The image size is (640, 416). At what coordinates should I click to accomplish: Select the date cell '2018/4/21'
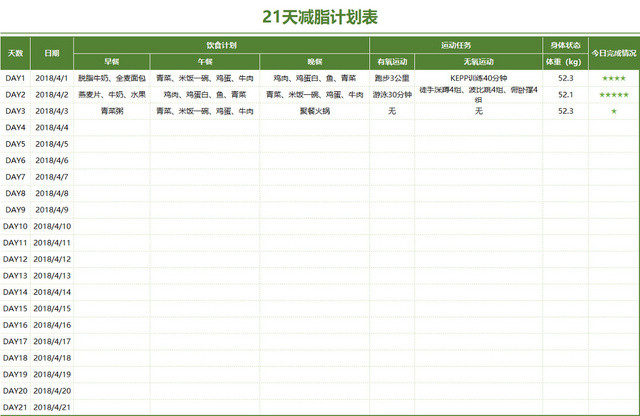point(52,407)
